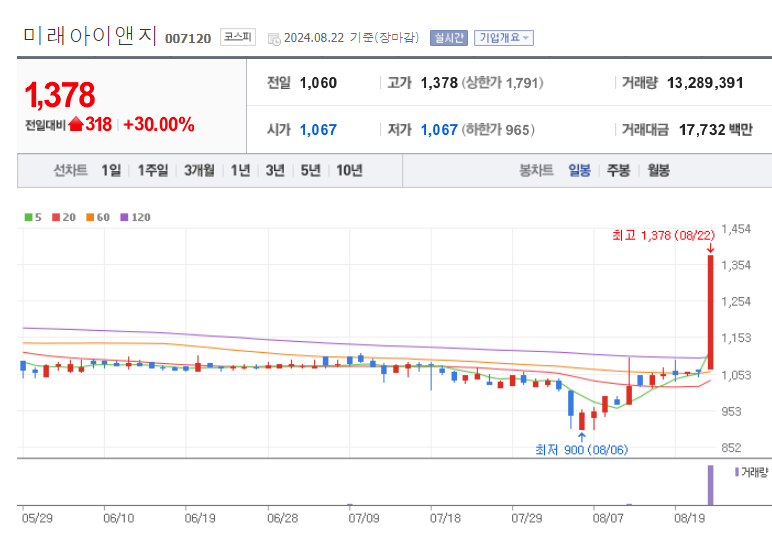Click the purple 120-day moving average swatch
Image resolution: width=772 pixels, height=548 pixels.
124,217
